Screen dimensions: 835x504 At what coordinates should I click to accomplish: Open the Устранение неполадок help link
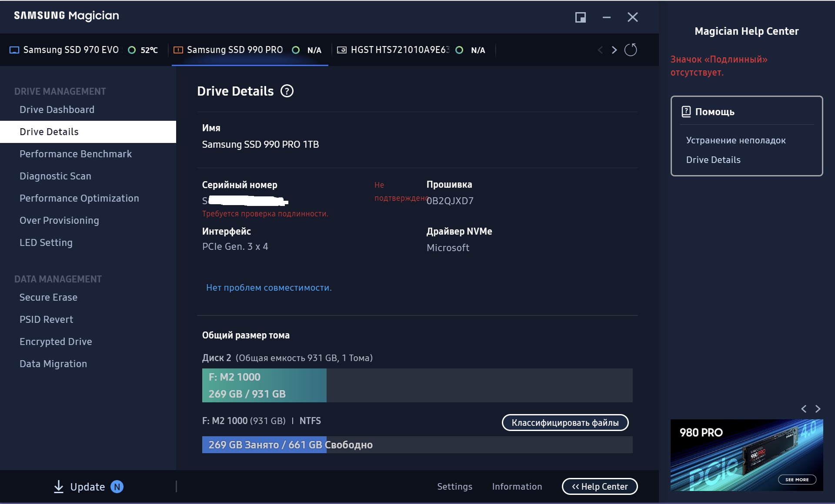point(735,140)
